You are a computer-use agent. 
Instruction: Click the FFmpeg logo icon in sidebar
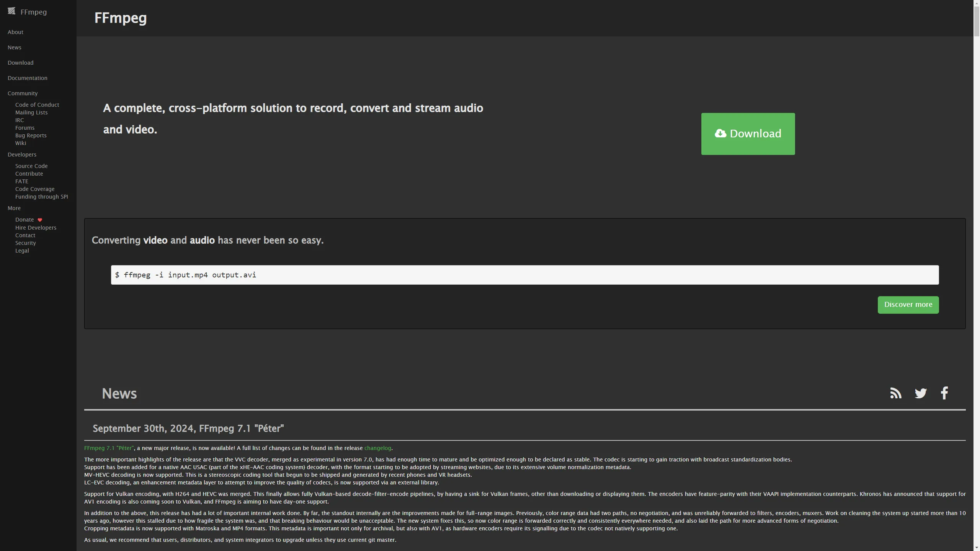click(11, 11)
